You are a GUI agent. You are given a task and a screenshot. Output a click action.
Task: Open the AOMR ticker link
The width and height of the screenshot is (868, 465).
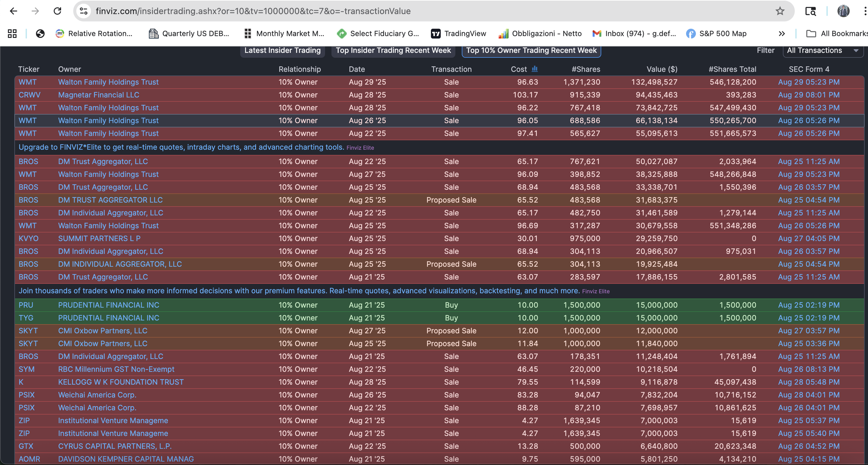pyautogui.click(x=30, y=459)
